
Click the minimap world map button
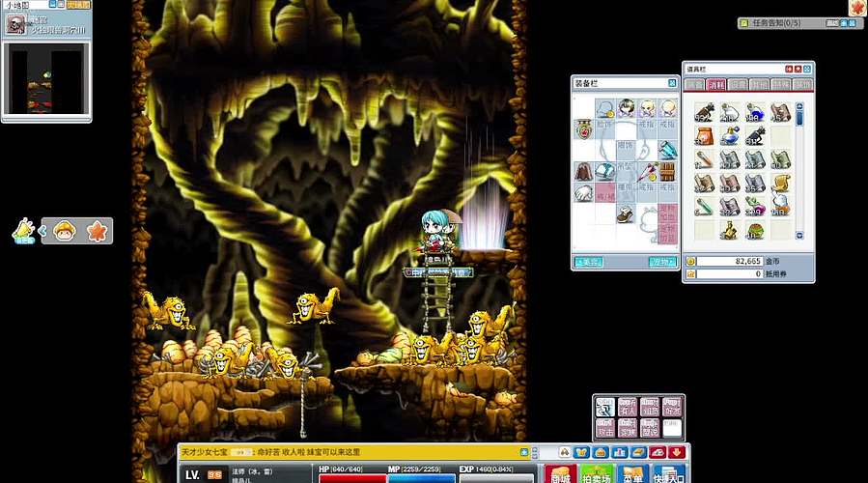click(x=78, y=5)
